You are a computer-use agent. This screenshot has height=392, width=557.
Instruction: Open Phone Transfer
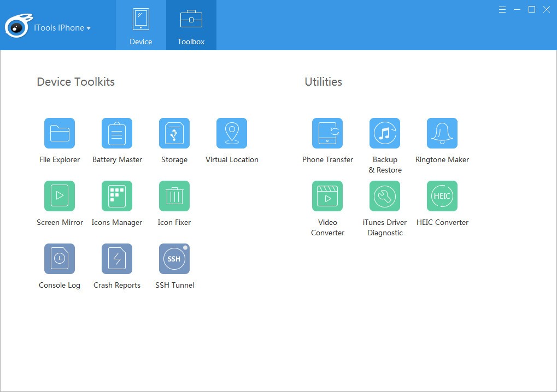(x=327, y=133)
